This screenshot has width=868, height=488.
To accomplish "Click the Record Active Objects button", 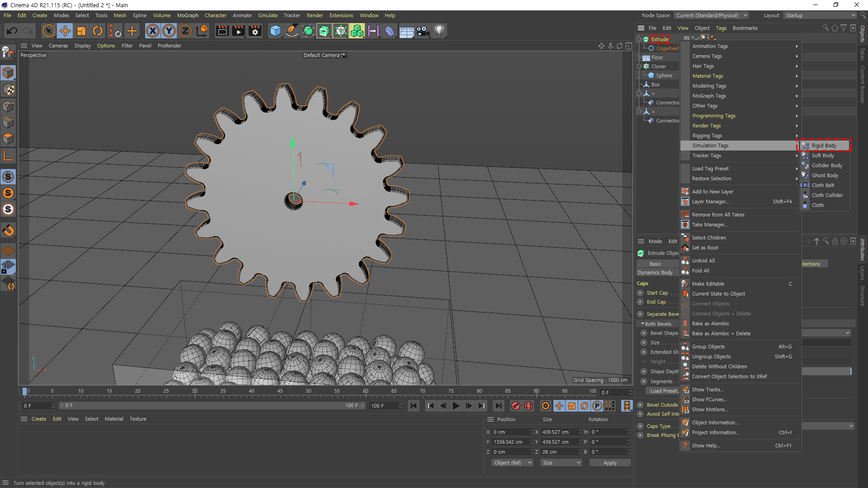I will [x=515, y=406].
